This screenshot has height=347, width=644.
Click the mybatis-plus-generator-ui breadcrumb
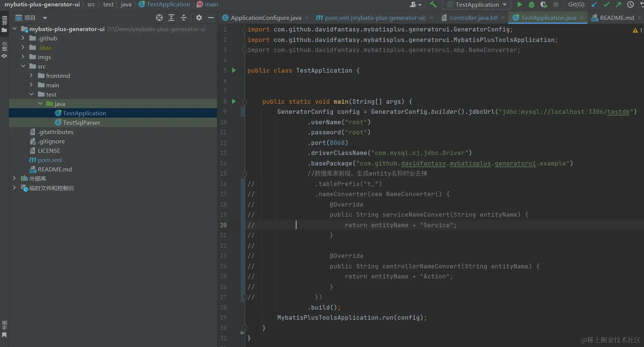[42, 4]
